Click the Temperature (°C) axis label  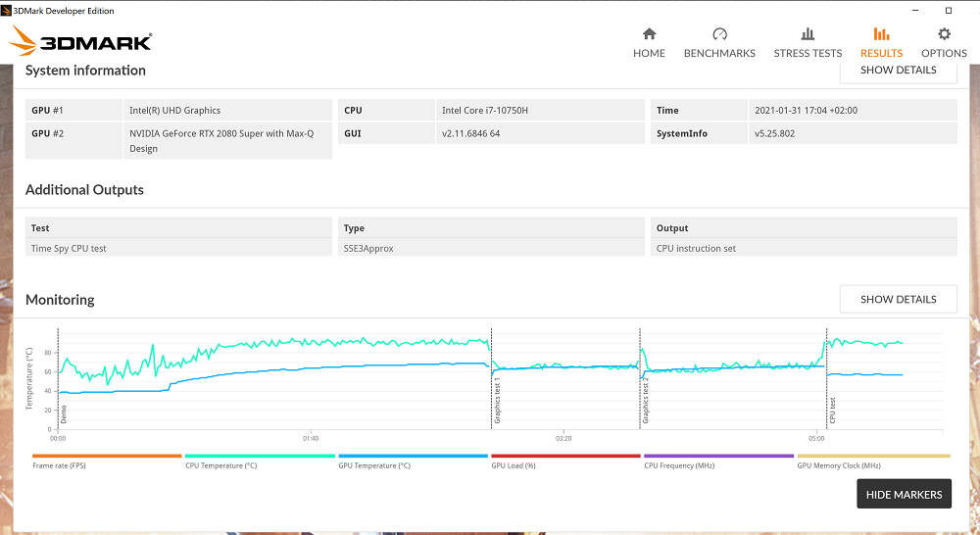coord(28,379)
